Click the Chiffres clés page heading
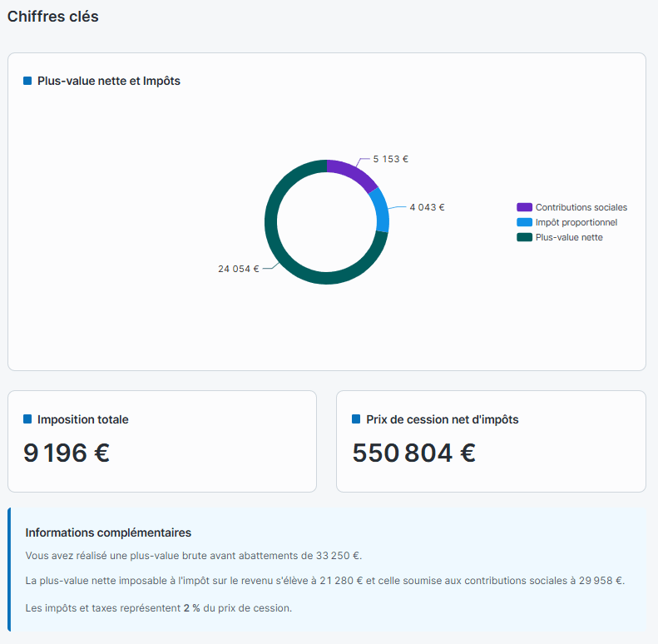Viewport: 658px width, 644px height. (x=53, y=17)
